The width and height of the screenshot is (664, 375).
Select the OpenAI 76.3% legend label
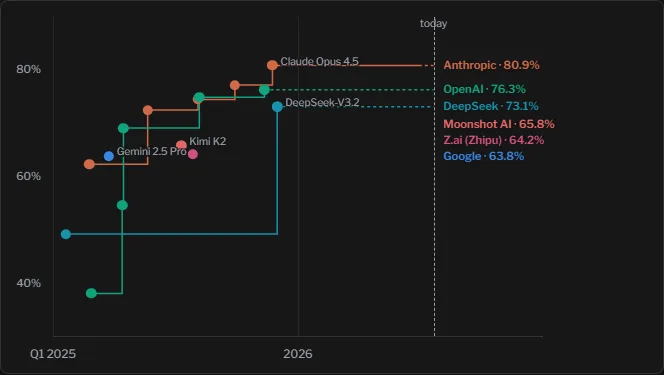[484, 89]
